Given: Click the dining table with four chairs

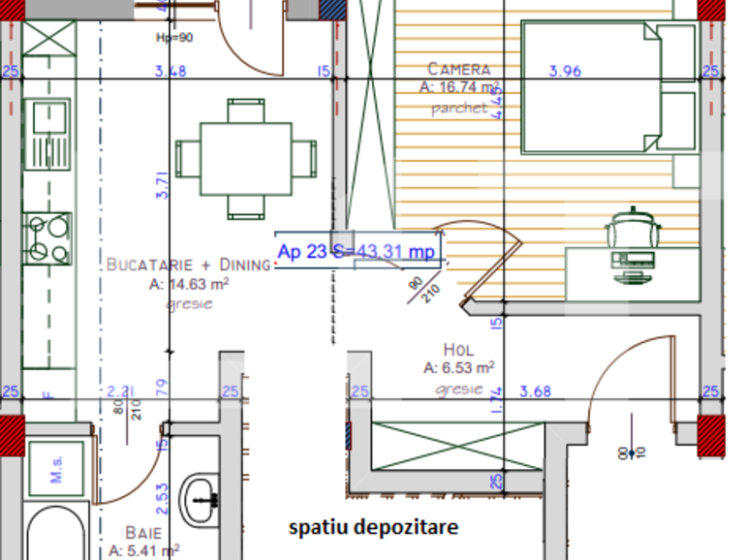Looking at the screenshot, I should pyautogui.click(x=245, y=158).
